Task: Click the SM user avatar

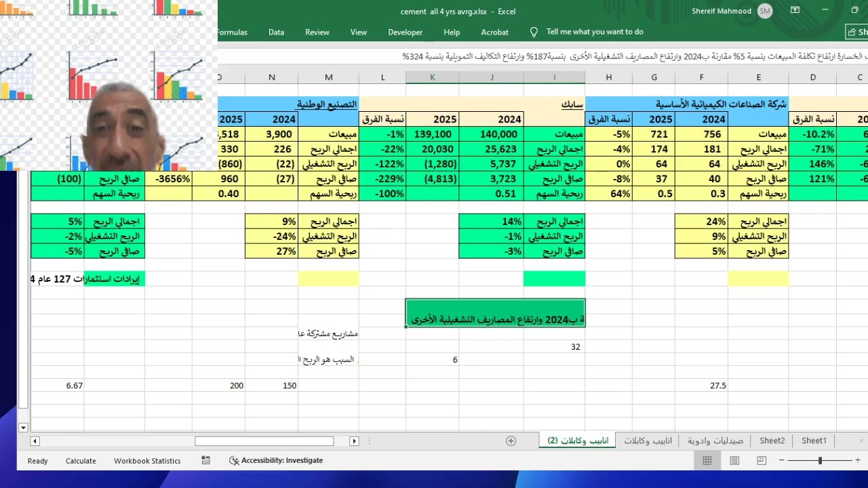Action: [x=765, y=11]
